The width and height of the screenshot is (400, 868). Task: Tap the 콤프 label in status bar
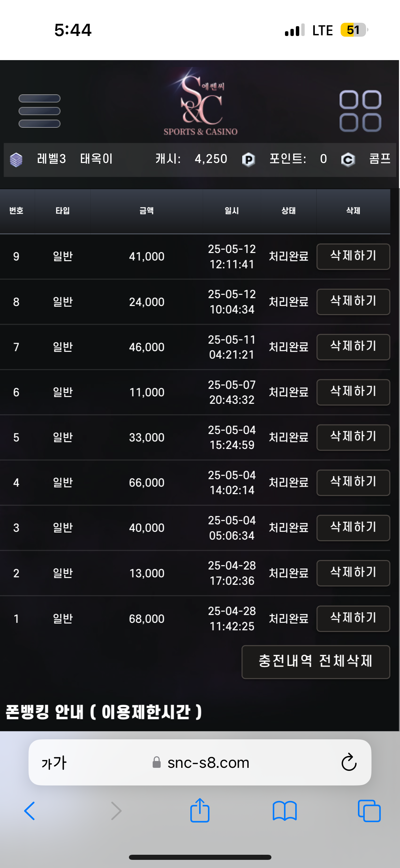click(x=380, y=159)
